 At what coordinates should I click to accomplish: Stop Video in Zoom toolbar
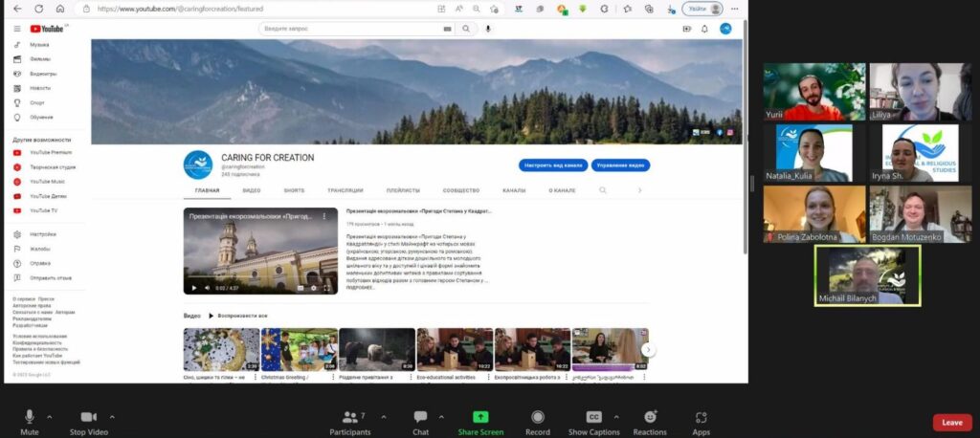89,423
